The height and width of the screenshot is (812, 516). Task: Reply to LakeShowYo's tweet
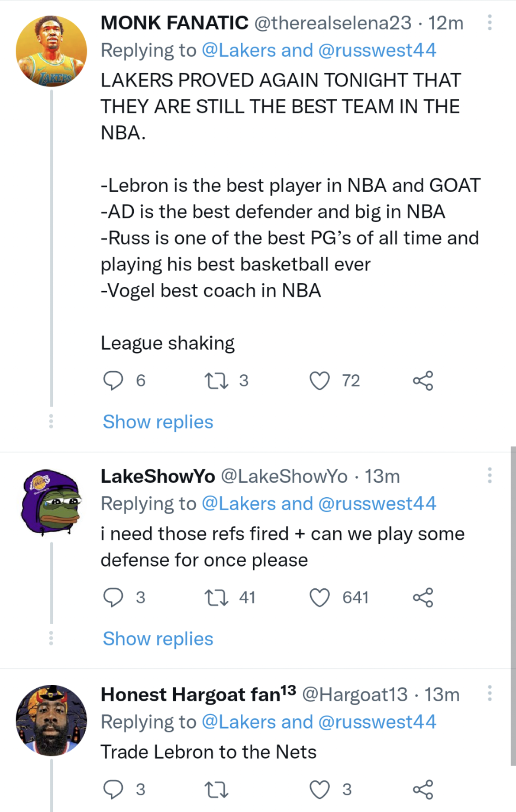pos(114,598)
